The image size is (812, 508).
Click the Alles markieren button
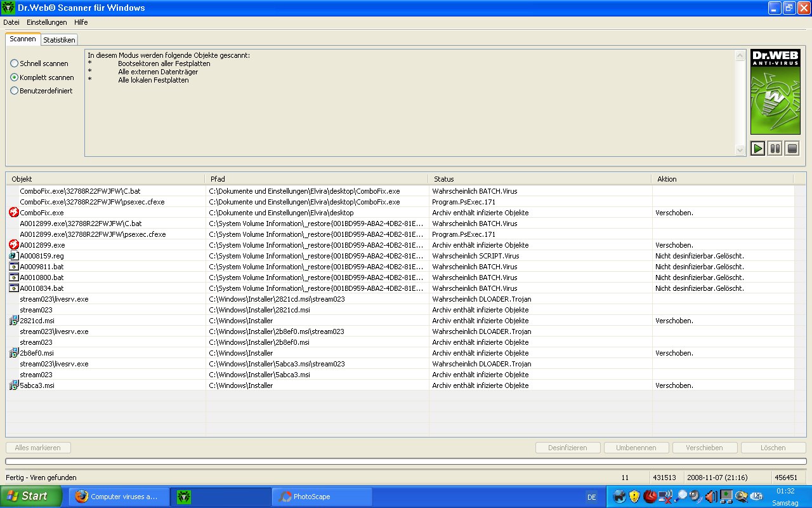tap(38, 448)
